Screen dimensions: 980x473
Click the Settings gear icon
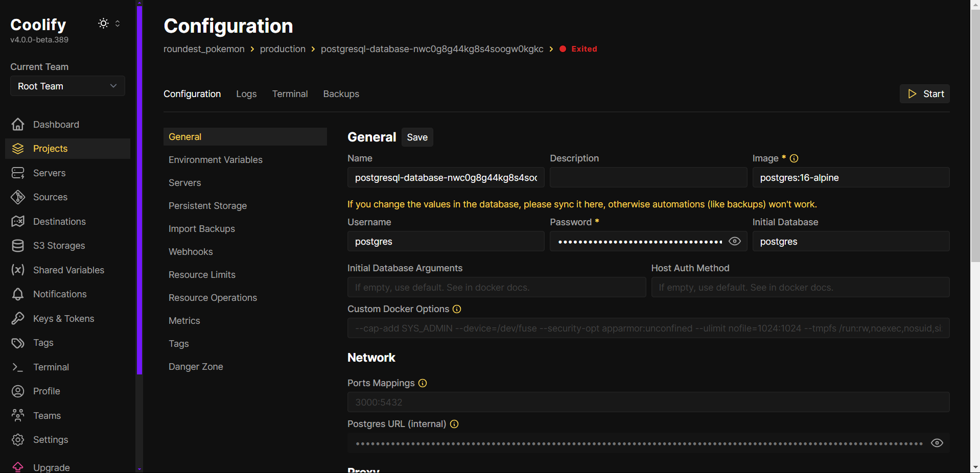(18, 440)
